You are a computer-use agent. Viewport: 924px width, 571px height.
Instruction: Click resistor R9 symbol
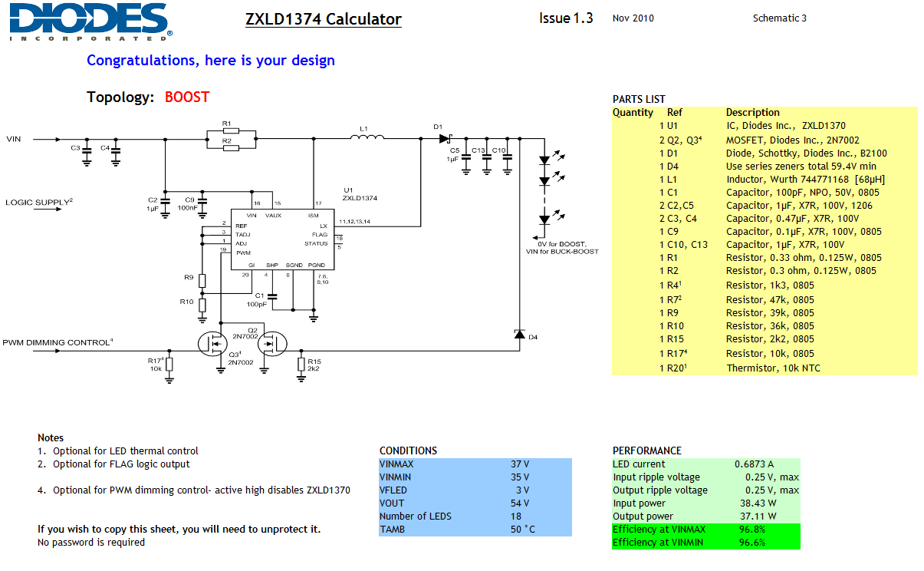pos(202,279)
